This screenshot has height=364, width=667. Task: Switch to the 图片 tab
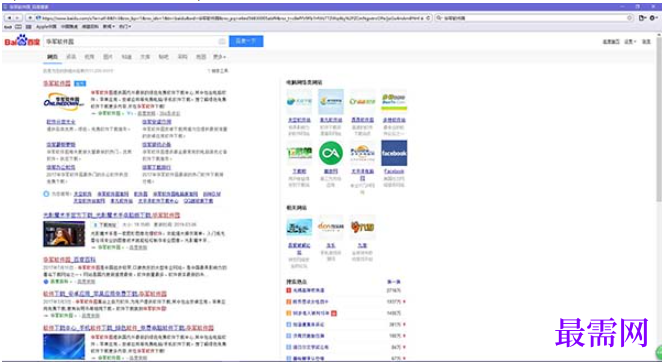(108, 57)
